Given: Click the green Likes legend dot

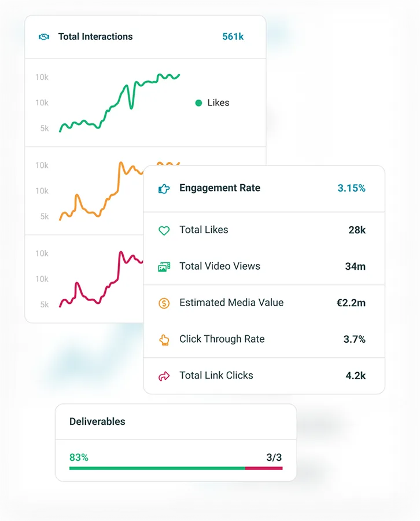Looking at the screenshot, I should 198,103.
